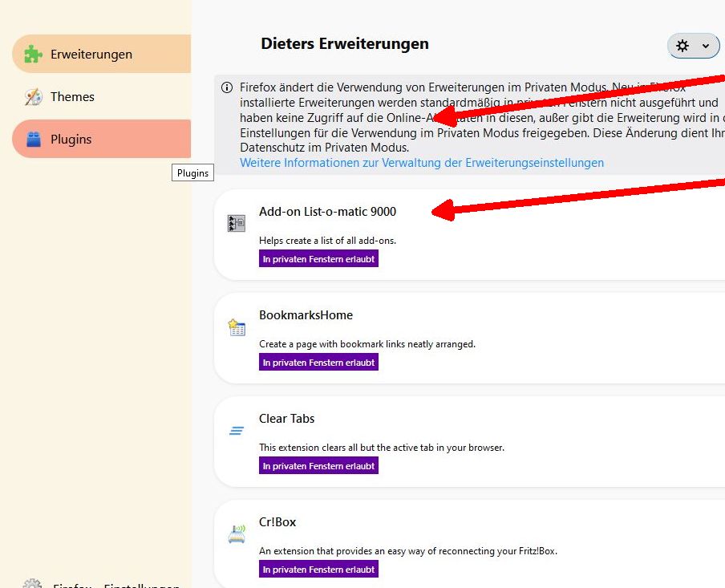Open the gear tools menu for add-ons

pos(693,46)
